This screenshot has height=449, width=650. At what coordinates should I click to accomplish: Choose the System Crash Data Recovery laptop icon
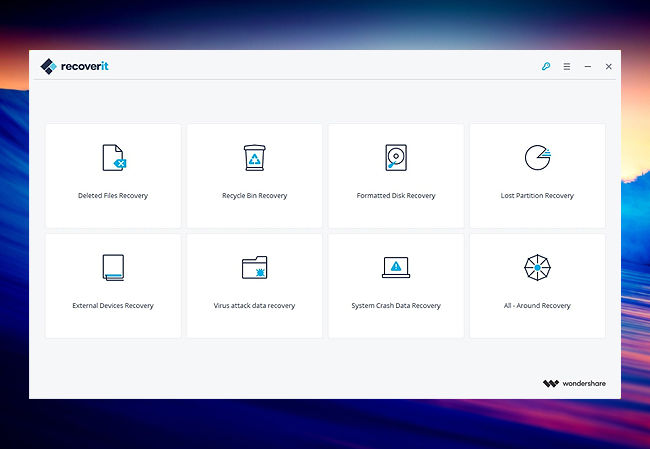coord(396,267)
